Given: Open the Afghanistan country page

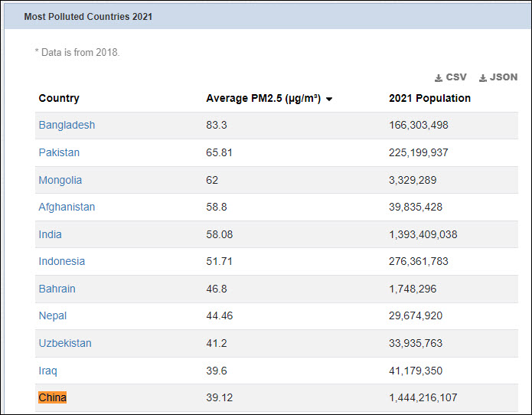Looking at the screenshot, I should 67,207.
